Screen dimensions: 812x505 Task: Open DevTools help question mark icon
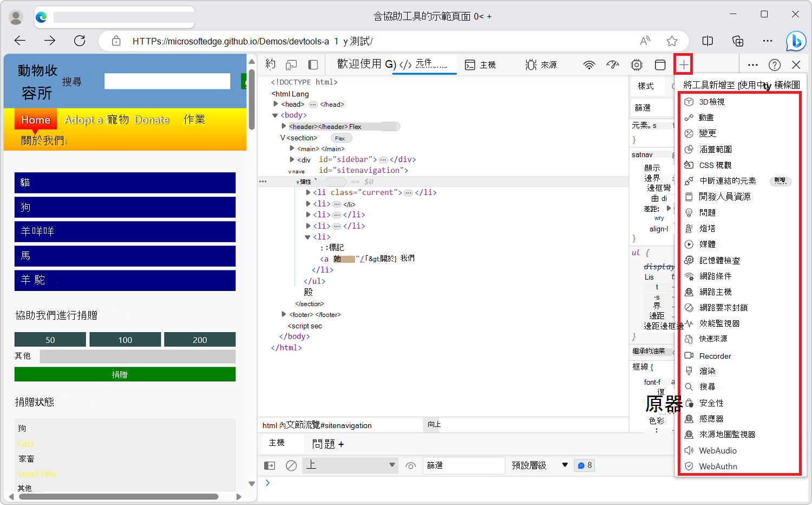pos(775,65)
